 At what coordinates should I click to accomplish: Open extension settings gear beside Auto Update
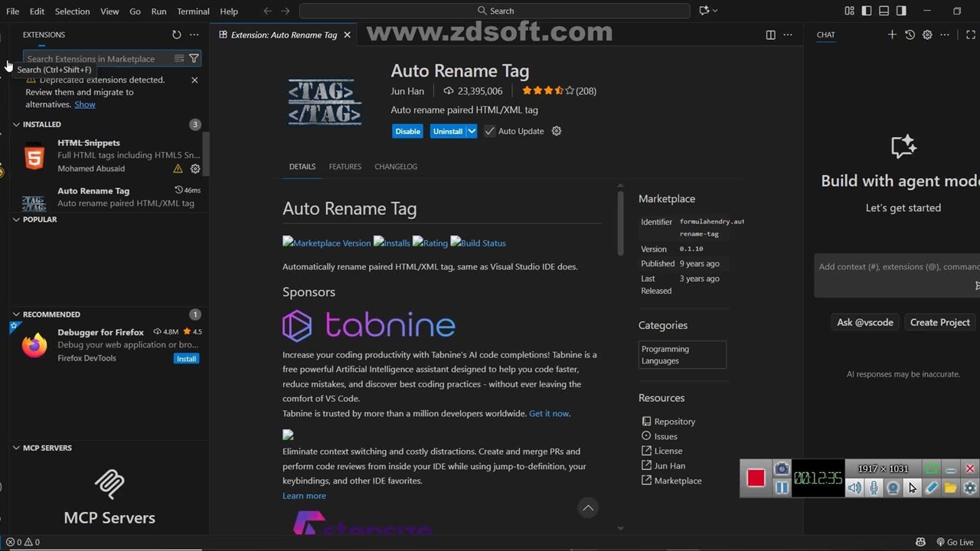click(557, 131)
